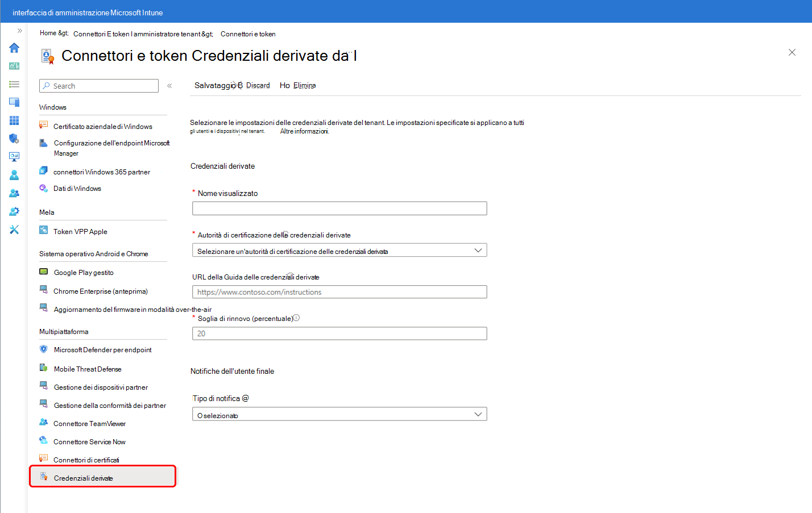Screen dimensions: 812x513
Task: Click the Discard toolbar button
Action: pyautogui.click(x=258, y=85)
